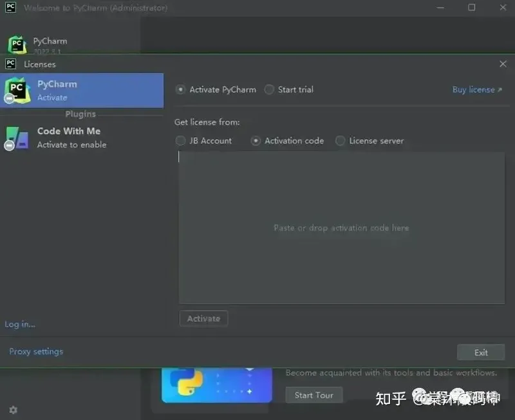Image resolution: width=515 pixels, height=420 pixels.
Task: Click the Code With Me plugin icon
Action: tap(17, 138)
